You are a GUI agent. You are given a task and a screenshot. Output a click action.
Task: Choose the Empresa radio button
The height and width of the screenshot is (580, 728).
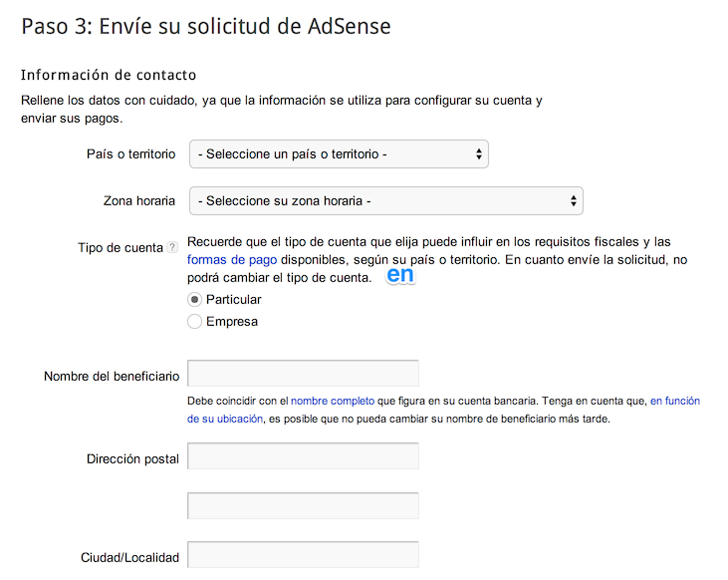[195, 322]
